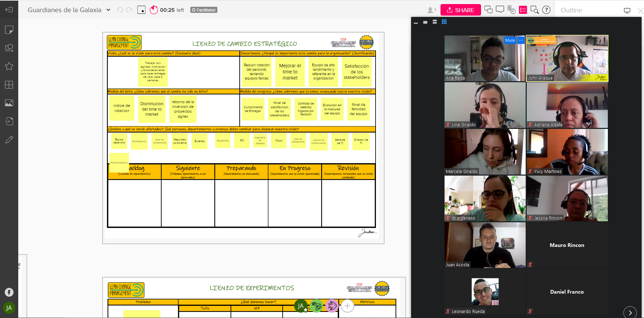644x318 pixels.
Task: Click the timer clock icon
Action: point(154,10)
